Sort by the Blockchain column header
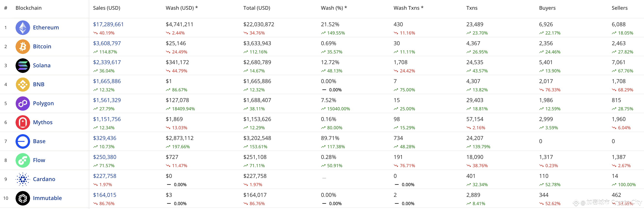644x209 pixels. [28, 8]
